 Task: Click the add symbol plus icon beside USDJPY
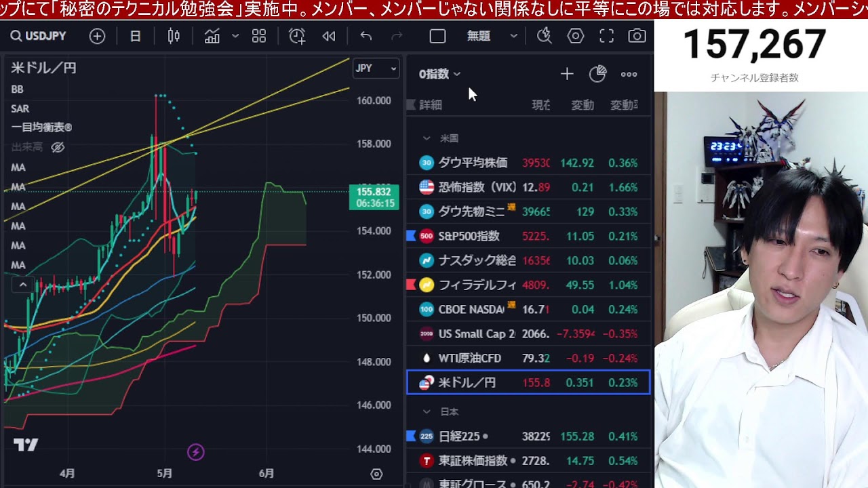[x=97, y=37]
